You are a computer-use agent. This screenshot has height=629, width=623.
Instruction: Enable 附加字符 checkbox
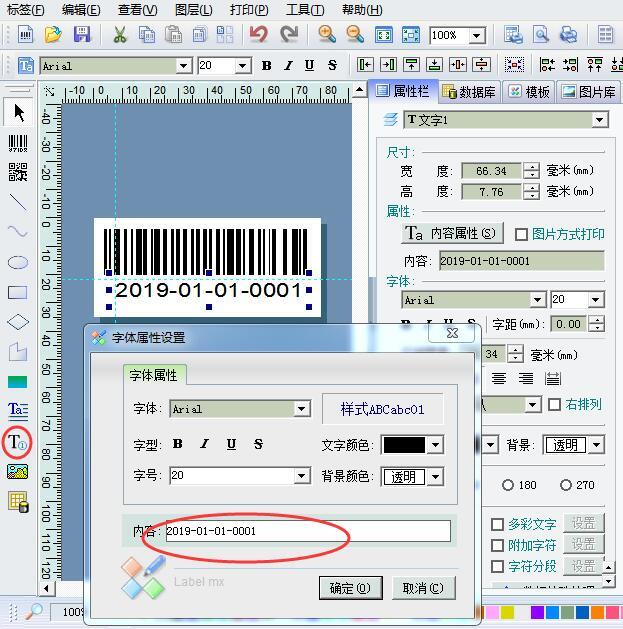[497, 545]
